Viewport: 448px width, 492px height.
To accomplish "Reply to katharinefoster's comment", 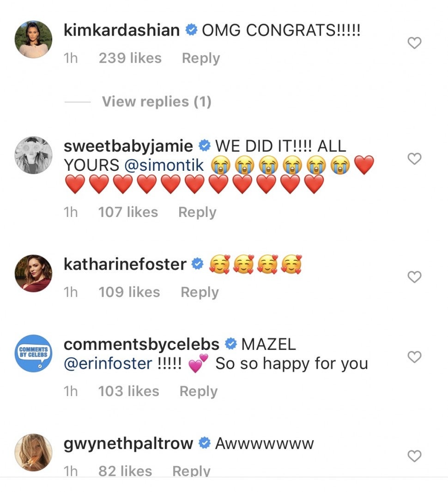I will point(200,292).
